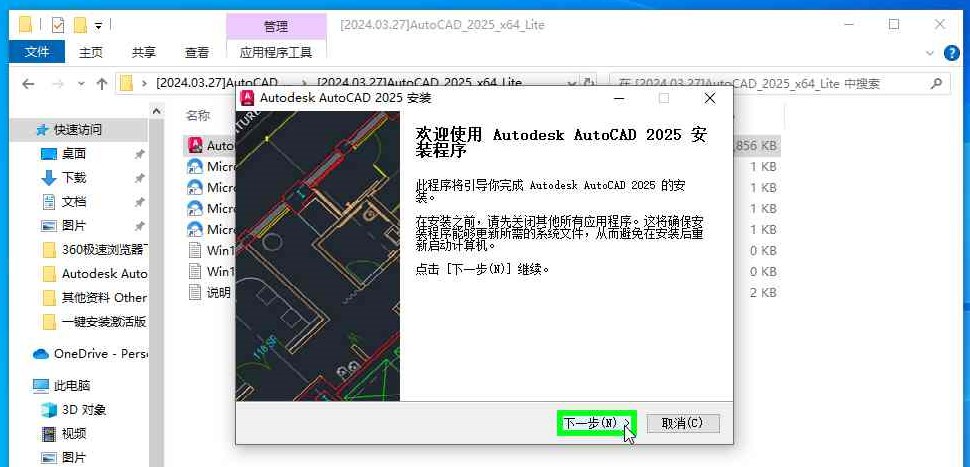Click the Forward arrow in Explorer
970x467 pixels.
[x=58, y=84]
